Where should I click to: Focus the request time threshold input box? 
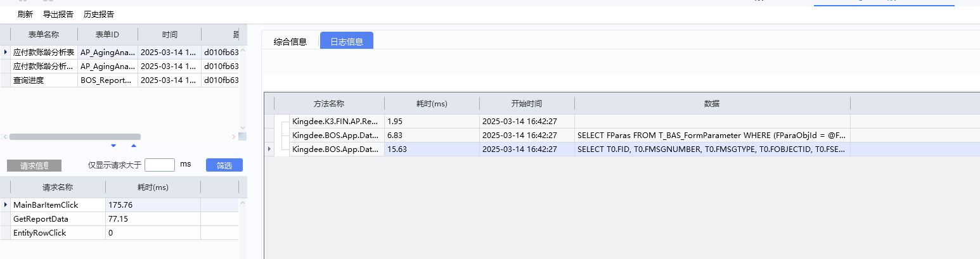click(160, 165)
